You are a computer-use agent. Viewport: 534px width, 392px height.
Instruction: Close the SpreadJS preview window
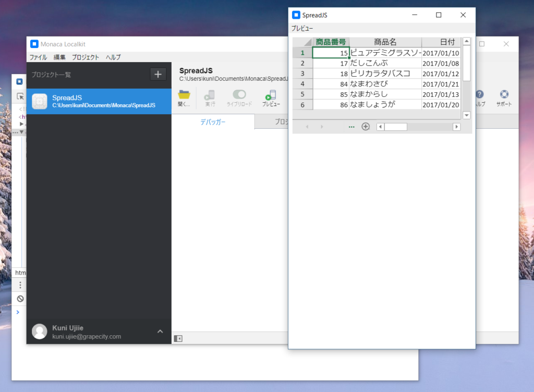click(463, 15)
